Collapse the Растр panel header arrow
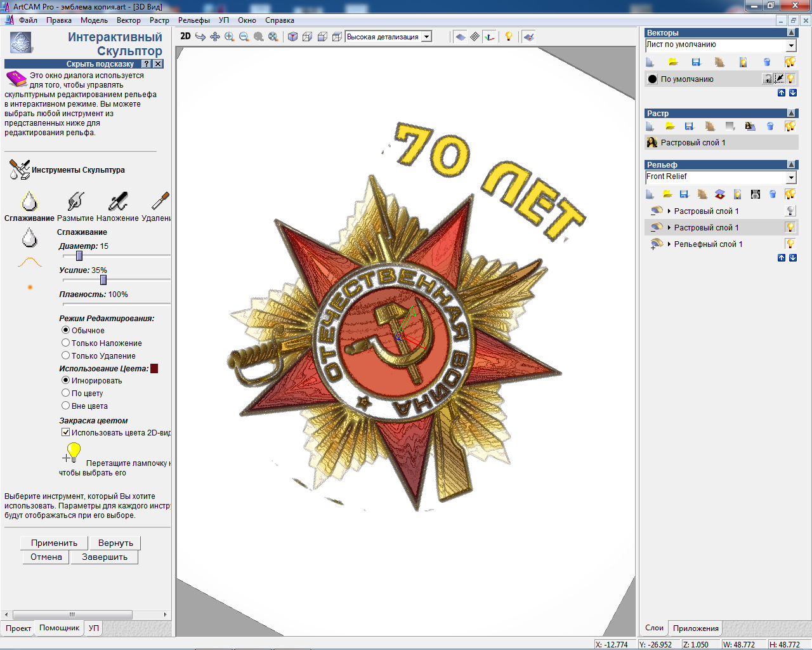Screen dimensions: 812x650 pyautogui.click(x=791, y=113)
